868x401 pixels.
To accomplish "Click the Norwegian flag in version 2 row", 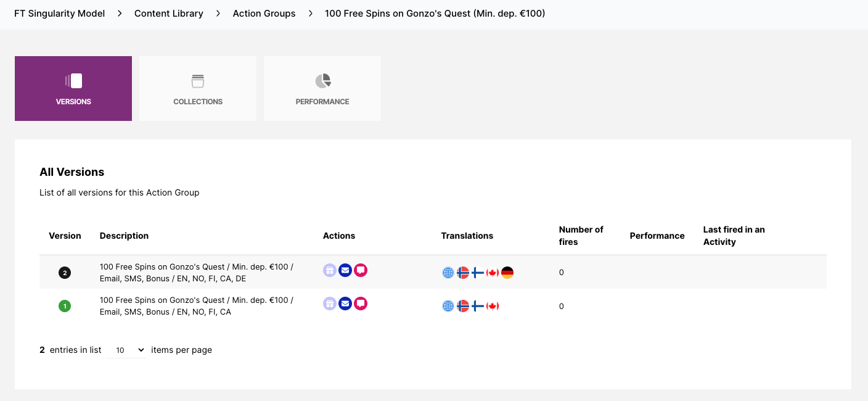I will (463, 273).
